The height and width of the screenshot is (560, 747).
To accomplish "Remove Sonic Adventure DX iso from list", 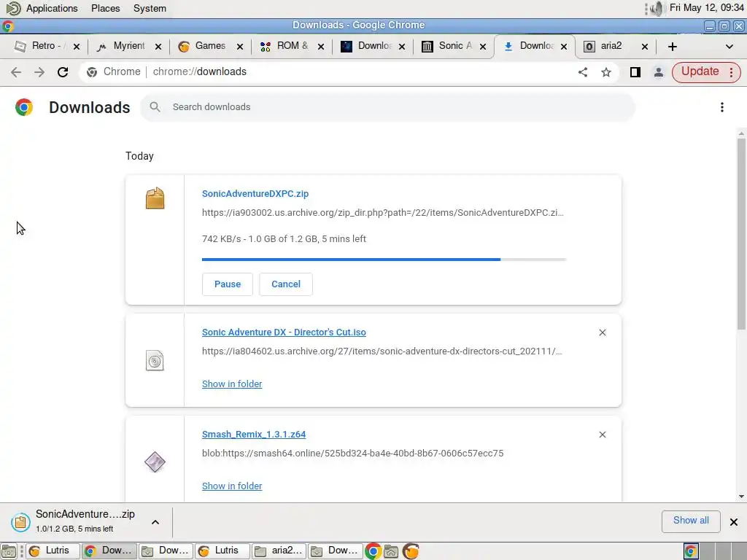I will tap(603, 332).
